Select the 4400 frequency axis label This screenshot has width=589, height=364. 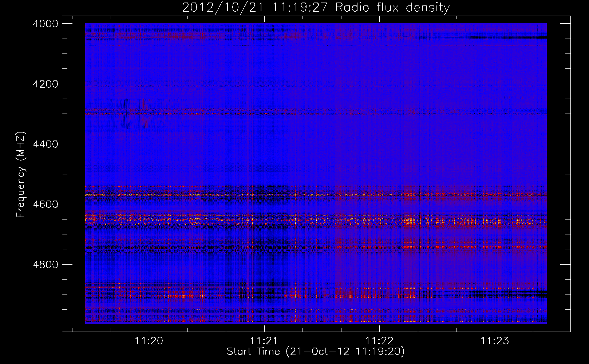(46, 144)
